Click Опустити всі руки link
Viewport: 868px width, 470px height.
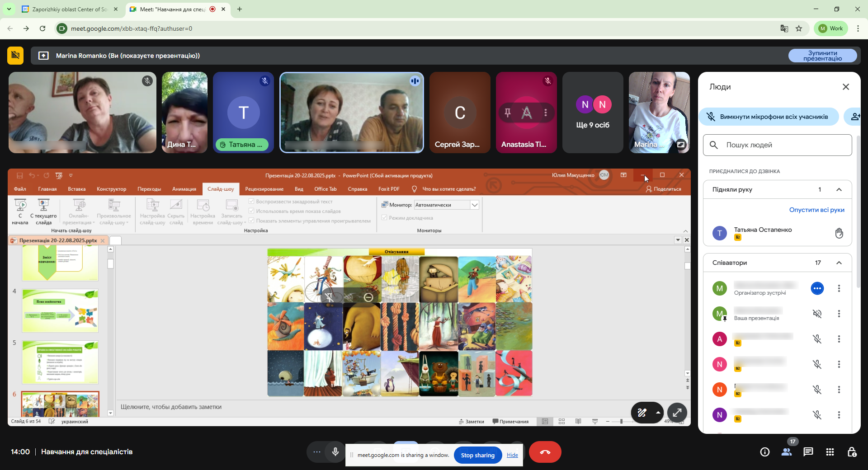(816, 210)
